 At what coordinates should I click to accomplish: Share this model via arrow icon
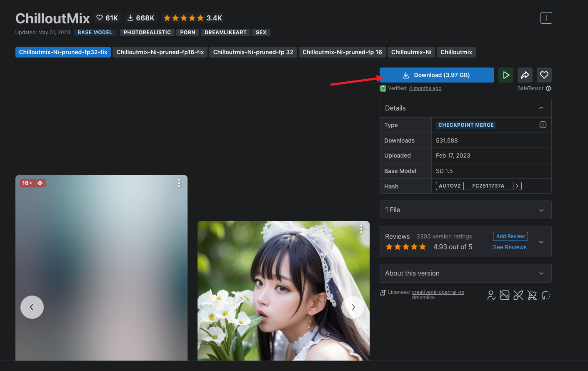tap(525, 75)
